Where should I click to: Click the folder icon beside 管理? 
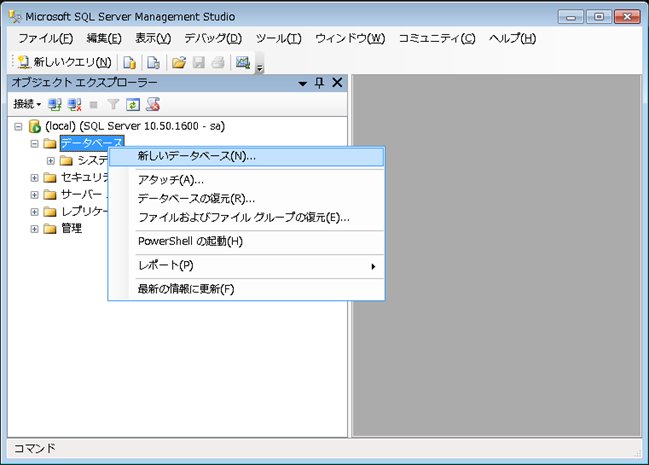point(50,229)
